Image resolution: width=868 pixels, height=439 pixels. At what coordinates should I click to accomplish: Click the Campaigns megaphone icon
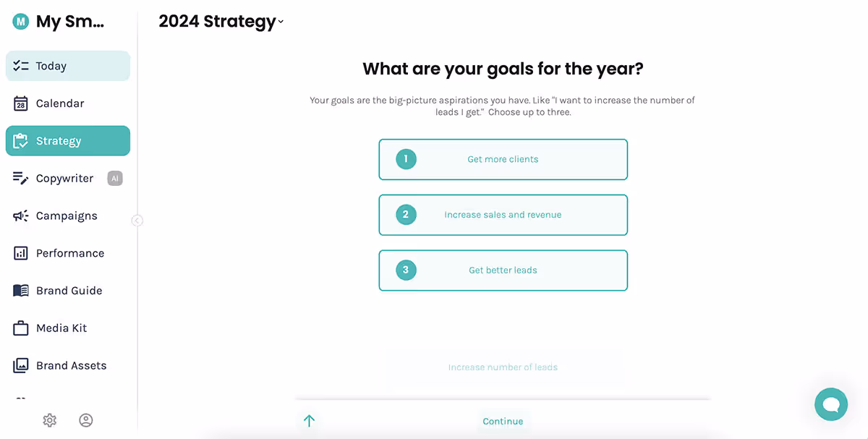point(20,216)
